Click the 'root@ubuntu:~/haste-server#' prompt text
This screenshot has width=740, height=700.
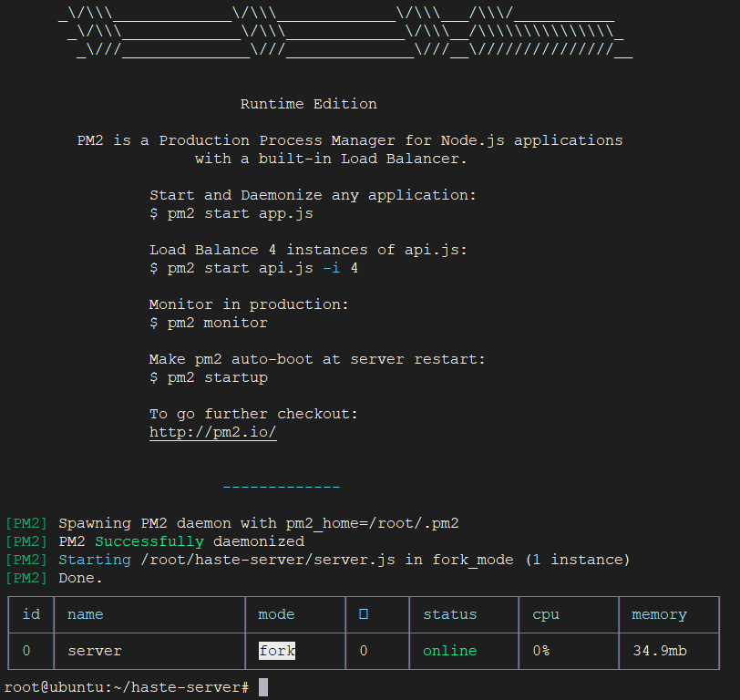127,687
